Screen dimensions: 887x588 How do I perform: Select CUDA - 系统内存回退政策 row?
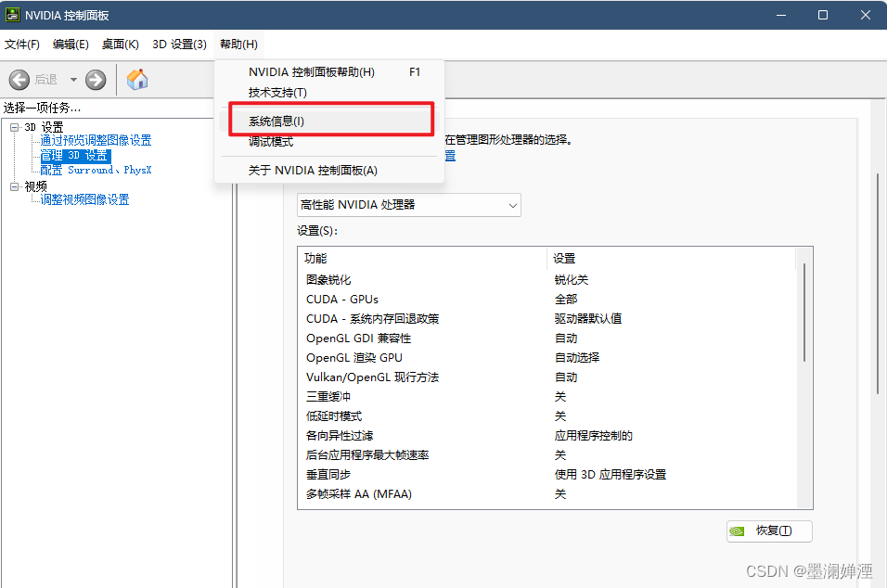[x=547, y=319]
